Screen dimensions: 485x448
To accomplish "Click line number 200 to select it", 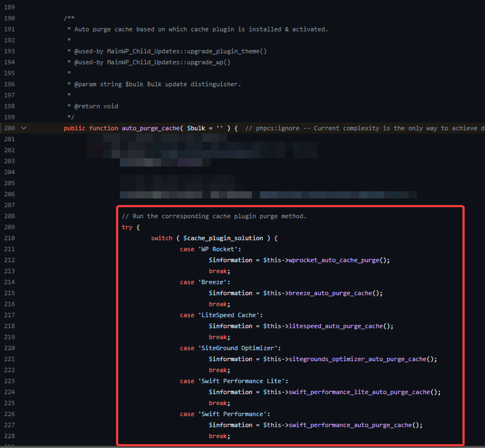I will [9, 128].
